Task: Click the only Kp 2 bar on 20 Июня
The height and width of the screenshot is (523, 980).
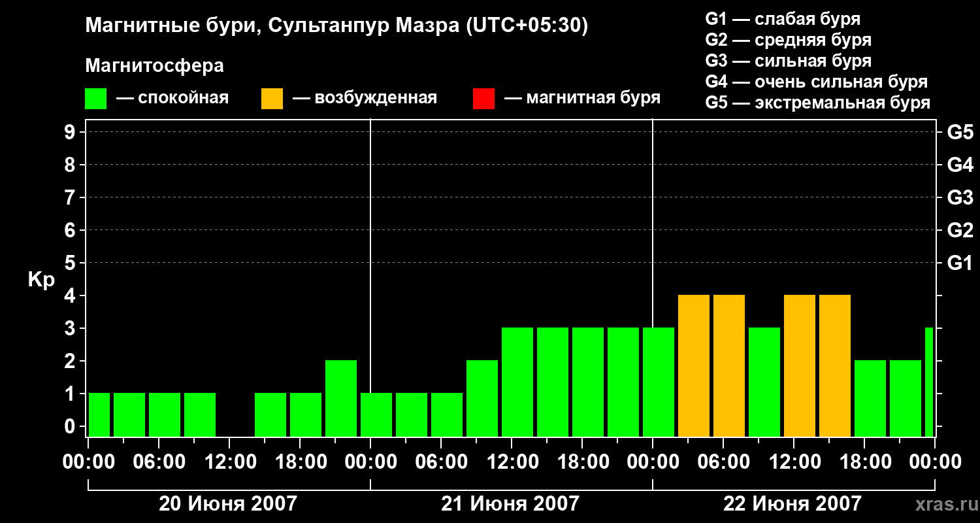Action: point(341,398)
